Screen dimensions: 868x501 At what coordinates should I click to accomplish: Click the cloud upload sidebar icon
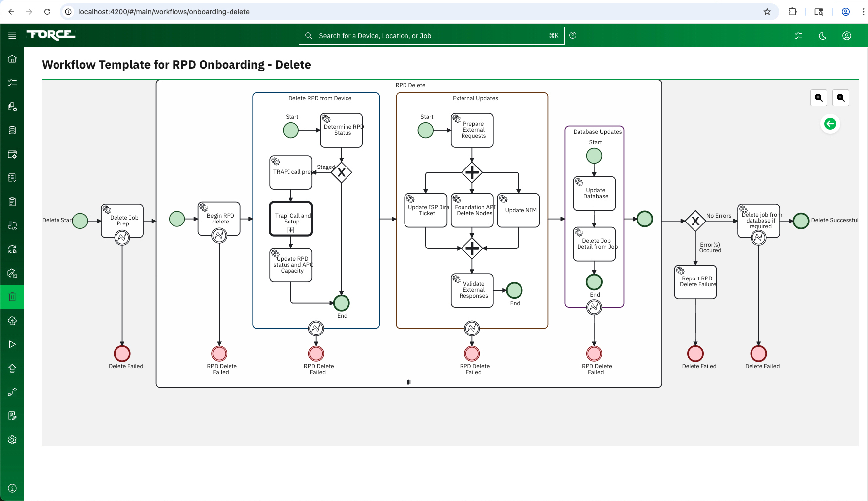click(x=12, y=321)
